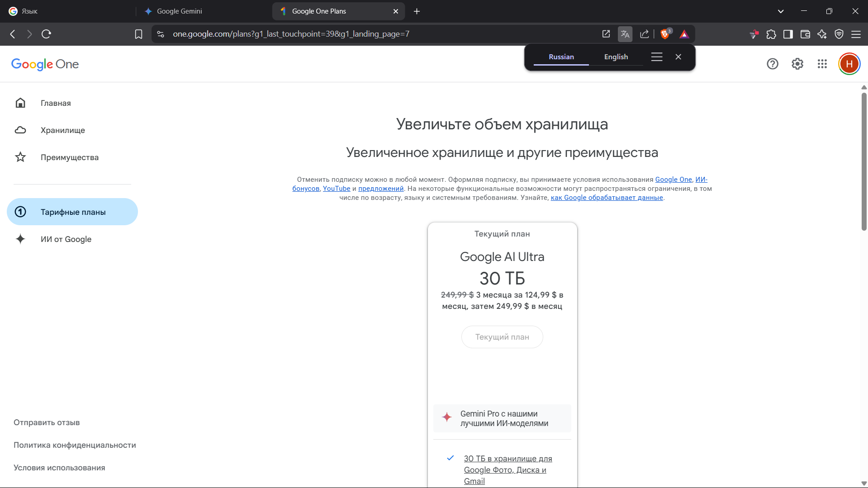Open 30 ТБ в хранилище feature link
868x488 pixels.
pyautogui.click(x=508, y=469)
